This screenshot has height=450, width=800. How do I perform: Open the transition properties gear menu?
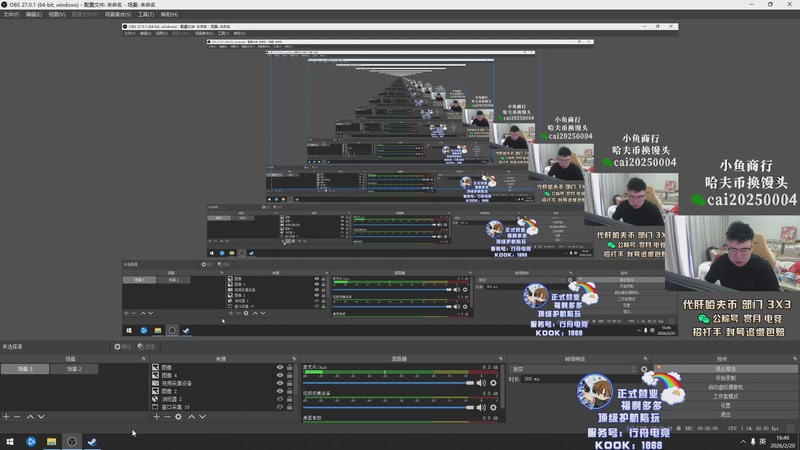[644, 369]
